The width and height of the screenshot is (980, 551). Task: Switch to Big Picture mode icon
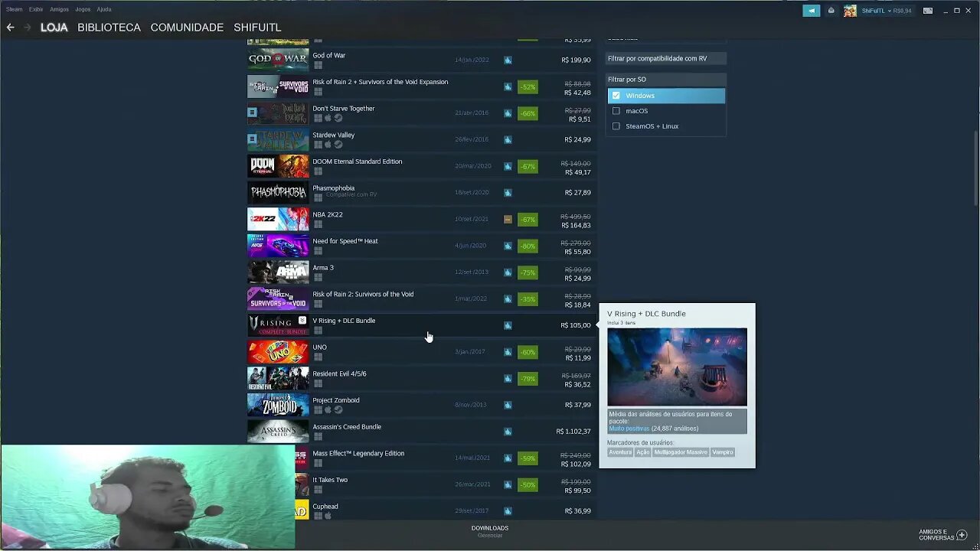[928, 11]
